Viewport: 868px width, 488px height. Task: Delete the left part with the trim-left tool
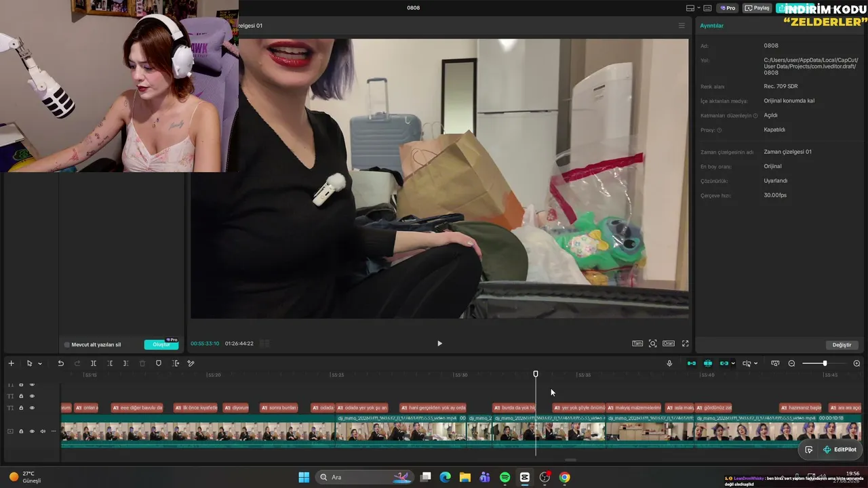[x=110, y=363]
